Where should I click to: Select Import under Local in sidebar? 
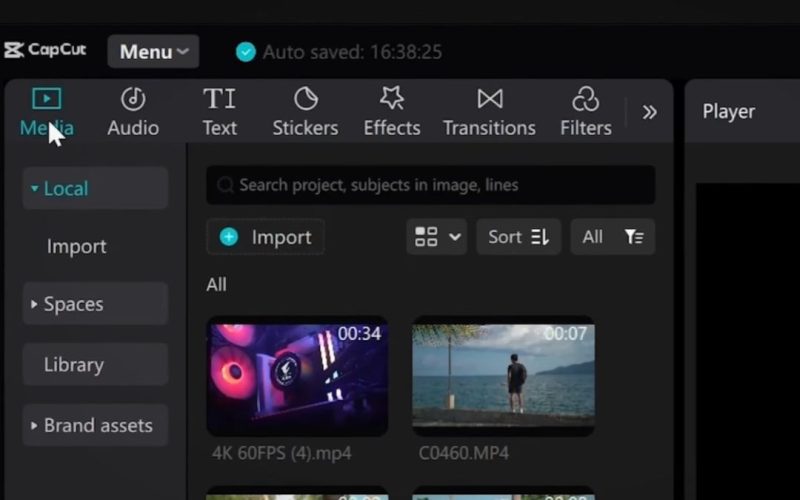click(x=76, y=246)
